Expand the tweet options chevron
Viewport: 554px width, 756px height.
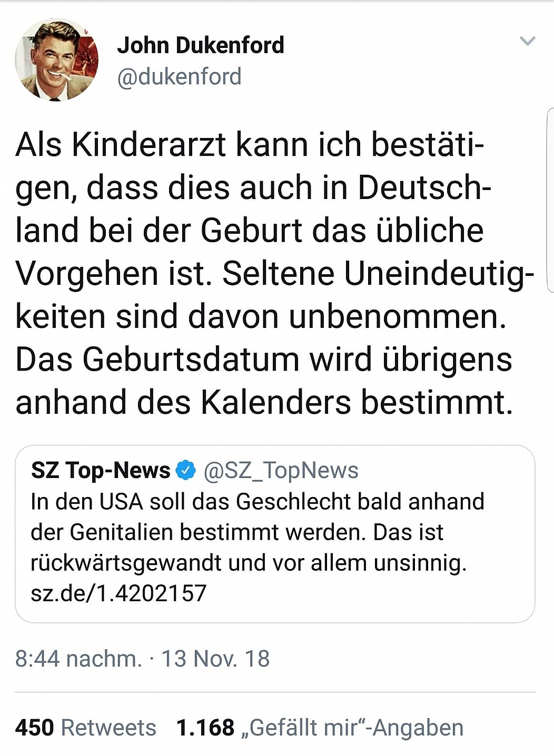[x=527, y=41]
